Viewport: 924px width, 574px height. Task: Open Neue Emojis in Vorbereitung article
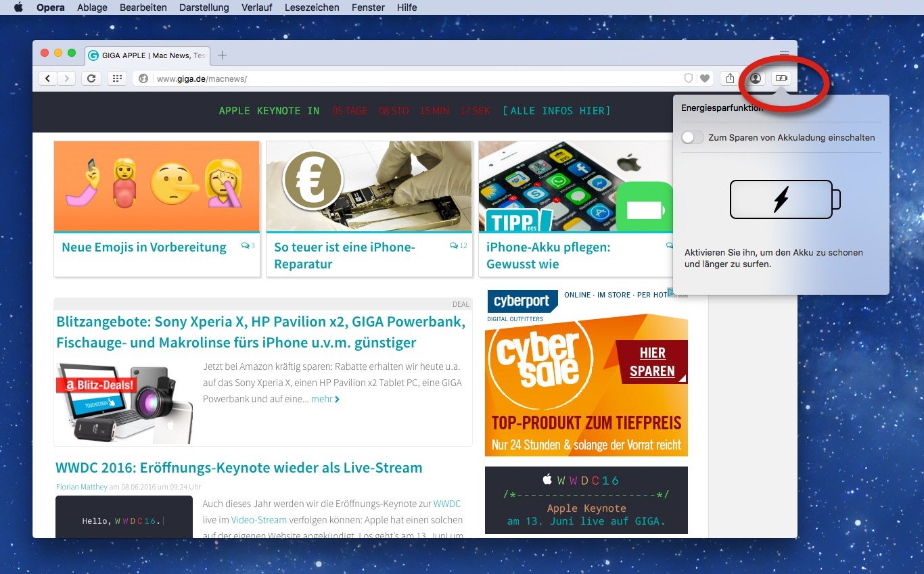[x=144, y=247]
